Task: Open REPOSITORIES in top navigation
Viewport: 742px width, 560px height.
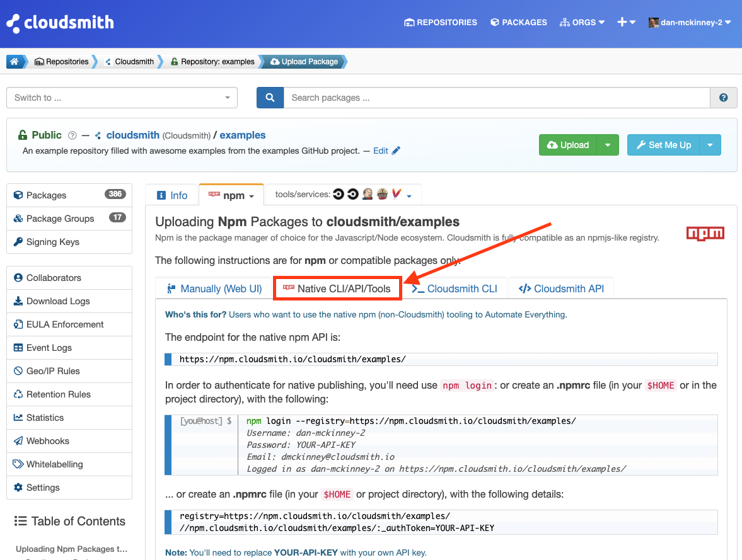Action: pyautogui.click(x=441, y=22)
